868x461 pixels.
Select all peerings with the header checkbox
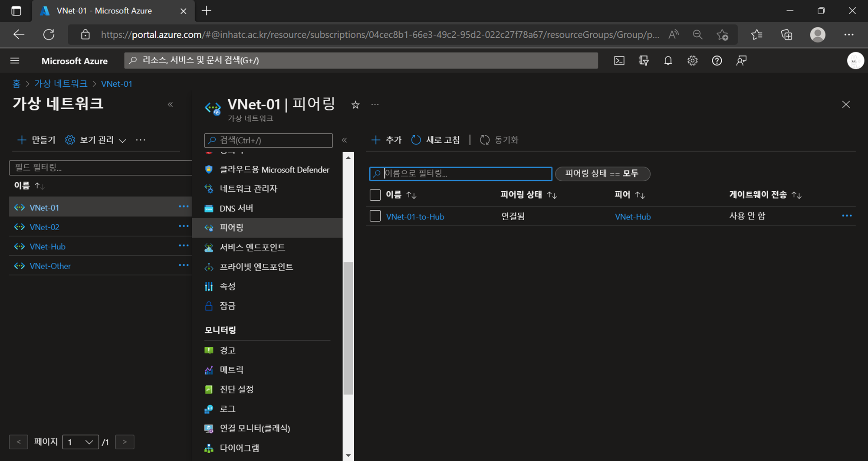coord(375,195)
